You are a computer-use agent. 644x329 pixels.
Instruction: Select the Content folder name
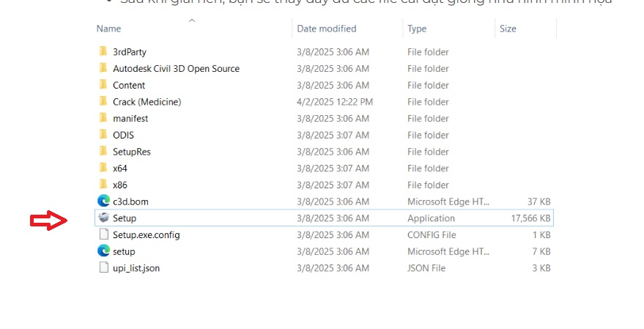click(x=129, y=86)
